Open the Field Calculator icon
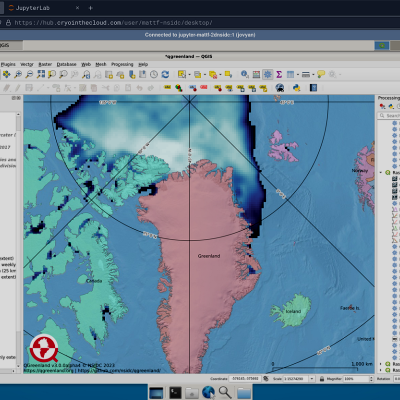This screenshot has width=400, height=400. point(256,74)
